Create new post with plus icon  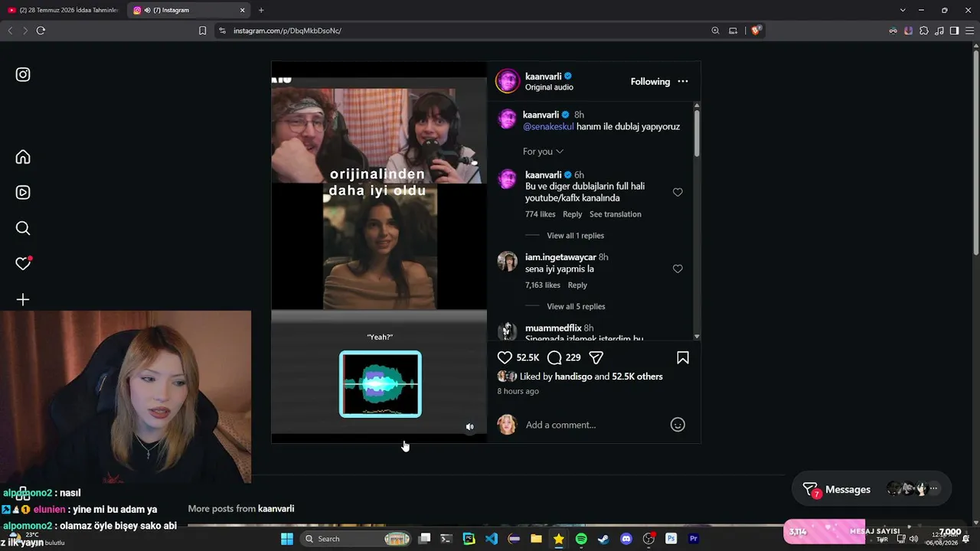[x=23, y=299]
